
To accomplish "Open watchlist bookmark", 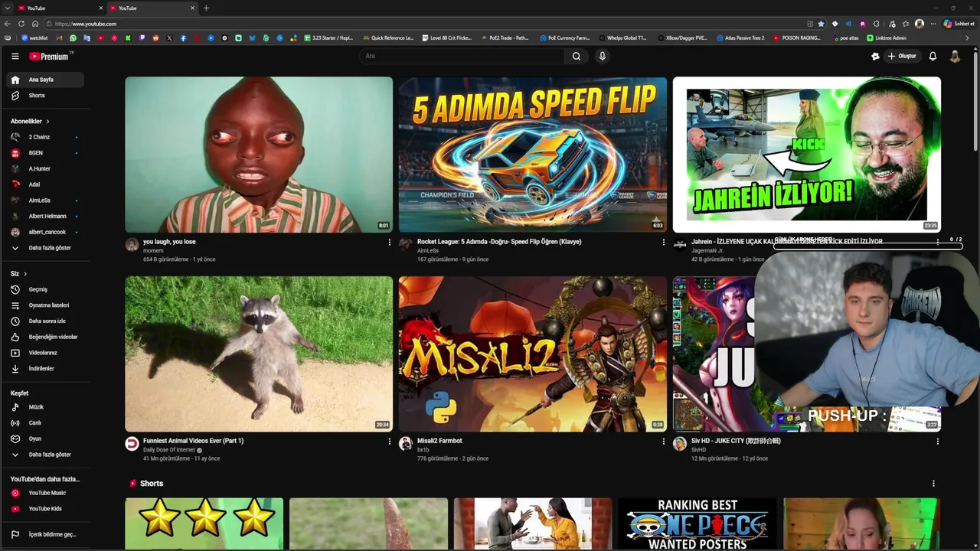I will coord(34,37).
